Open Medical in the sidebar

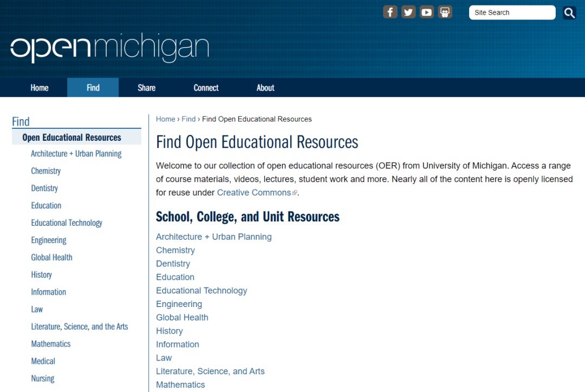tap(43, 361)
